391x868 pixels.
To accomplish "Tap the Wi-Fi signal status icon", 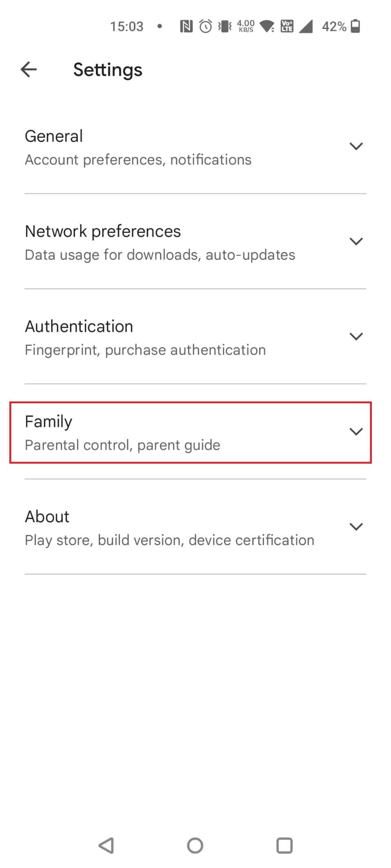I will pyautogui.click(x=267, y=27).
